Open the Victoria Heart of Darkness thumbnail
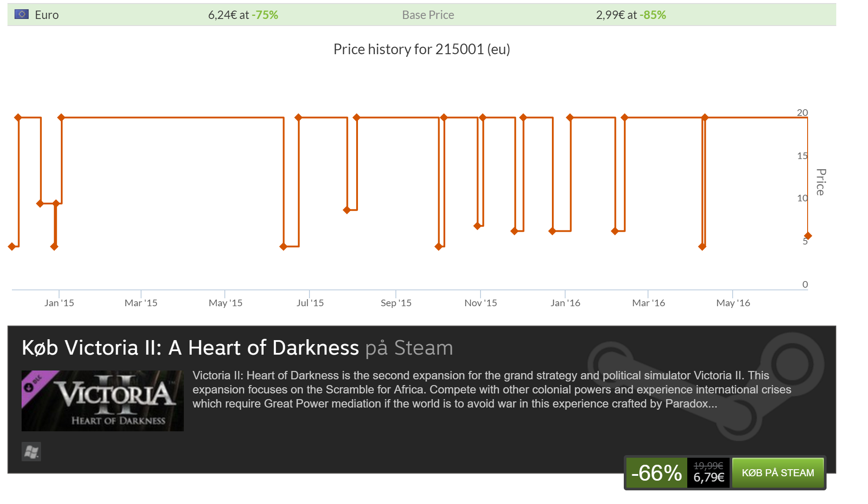Screen dimensions: 868x504 coord(103,401)
